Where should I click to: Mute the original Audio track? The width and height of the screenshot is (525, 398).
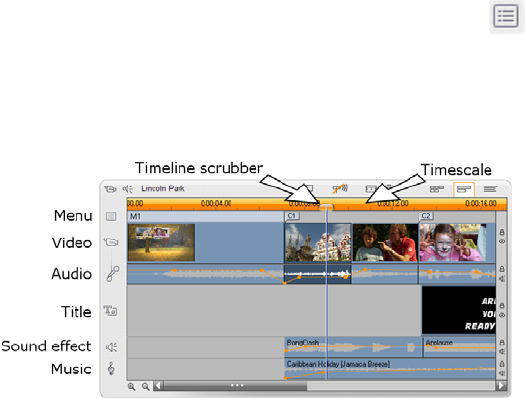[x=502, y=278]
